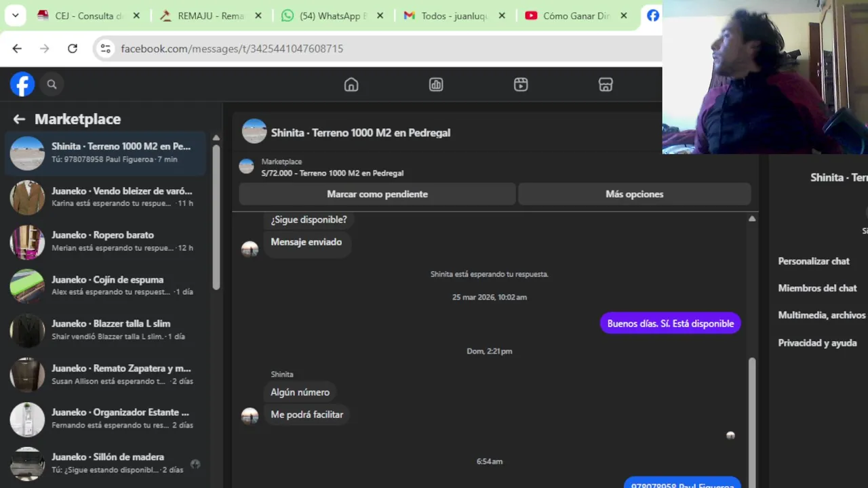Expand Privacidad y ayuda section
The width and height of the screenshot is (868, 488).
(817, 343)
